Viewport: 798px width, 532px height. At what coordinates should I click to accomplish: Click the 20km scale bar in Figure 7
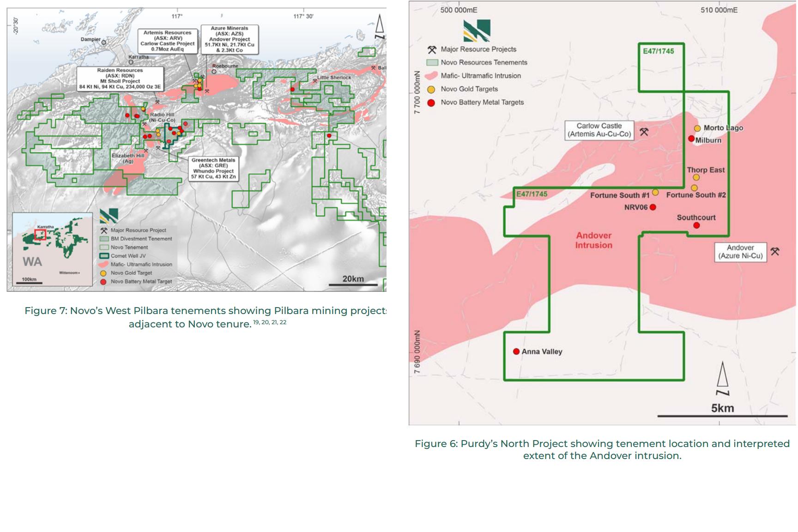(x=353, y=285)
